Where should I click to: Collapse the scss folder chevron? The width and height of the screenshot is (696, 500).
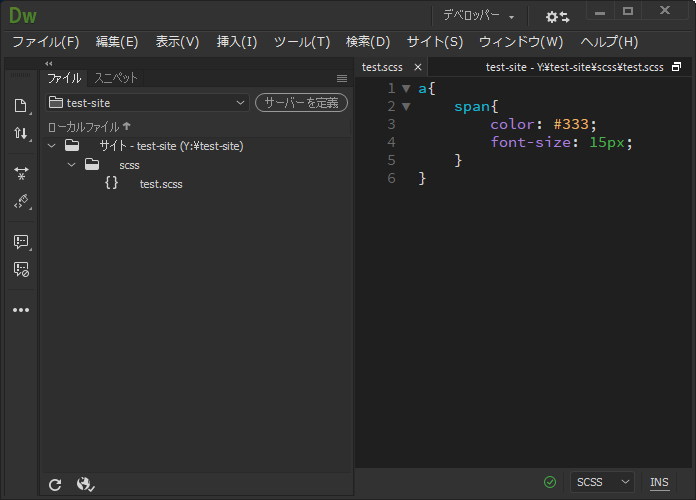[x=71, y=165]
